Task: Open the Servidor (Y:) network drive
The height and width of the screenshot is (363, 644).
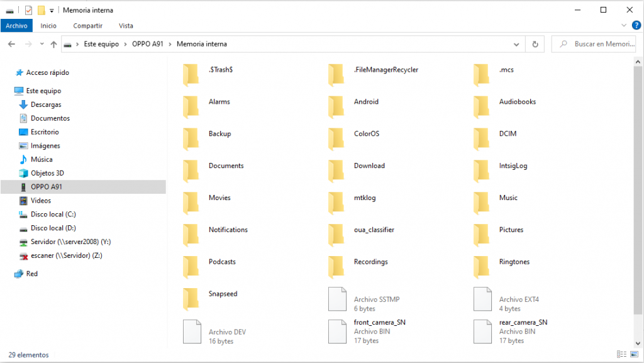Action: click(x=70, y=242)
